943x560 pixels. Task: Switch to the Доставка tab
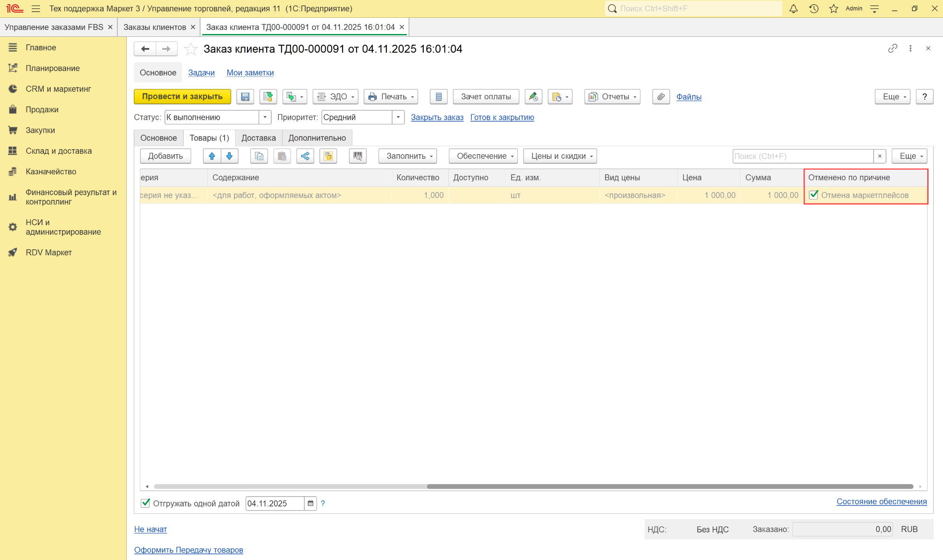coord(258,138)
